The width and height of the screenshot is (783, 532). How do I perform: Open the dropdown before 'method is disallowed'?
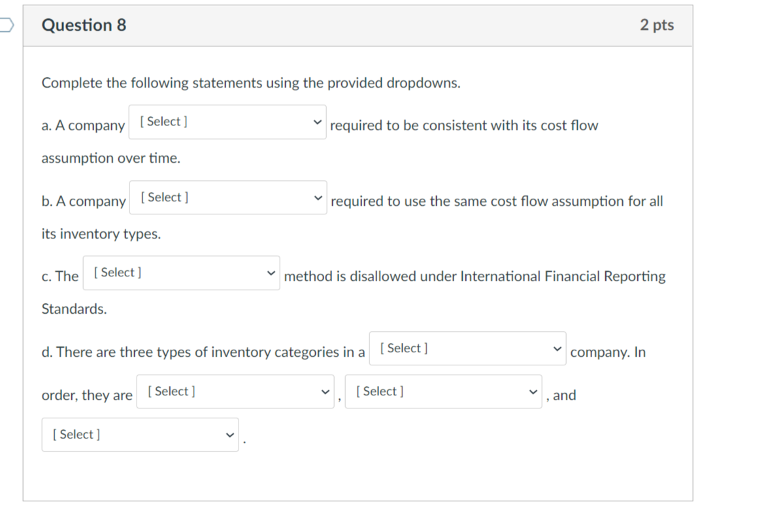[181, 273]
